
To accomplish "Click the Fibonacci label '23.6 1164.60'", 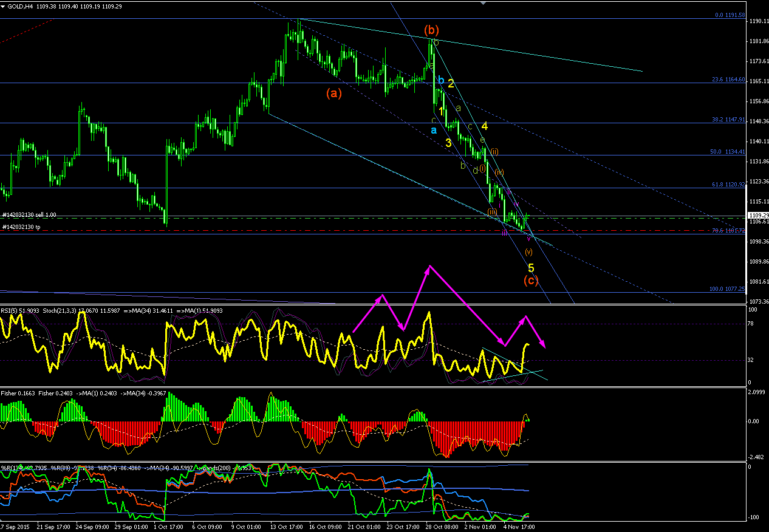I will [x=728, y=80].
